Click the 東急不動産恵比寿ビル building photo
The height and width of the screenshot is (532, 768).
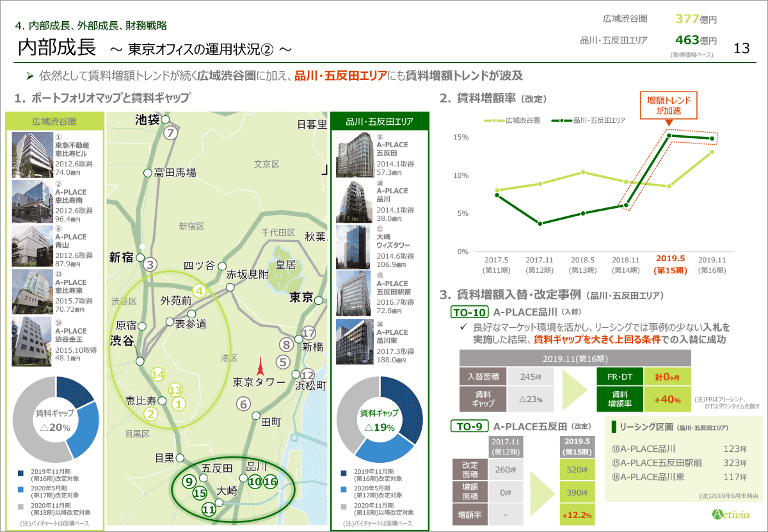(x=31, y=154)
